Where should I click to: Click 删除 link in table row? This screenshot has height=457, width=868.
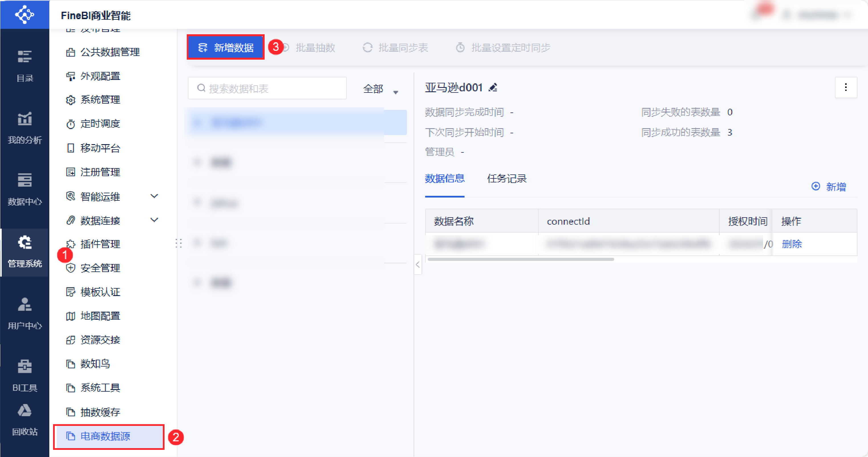792,244
